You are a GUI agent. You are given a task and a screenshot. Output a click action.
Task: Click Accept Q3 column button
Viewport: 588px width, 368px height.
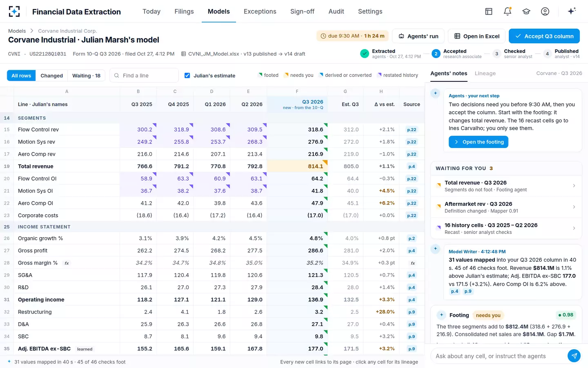pyautogui.click(x=544, y=36)
